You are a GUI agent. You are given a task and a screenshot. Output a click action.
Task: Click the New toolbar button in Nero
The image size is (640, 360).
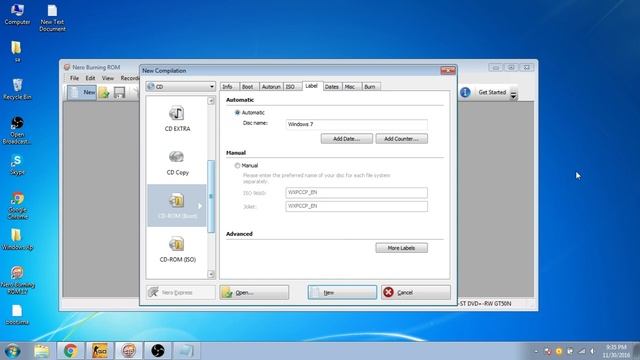click(82, 92)
